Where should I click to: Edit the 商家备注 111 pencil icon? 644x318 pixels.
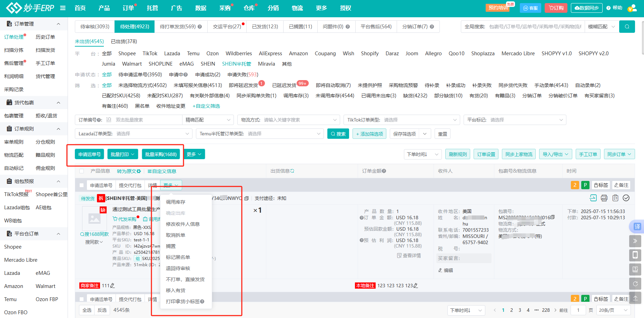pyautogui.click(x=112, y=286)
